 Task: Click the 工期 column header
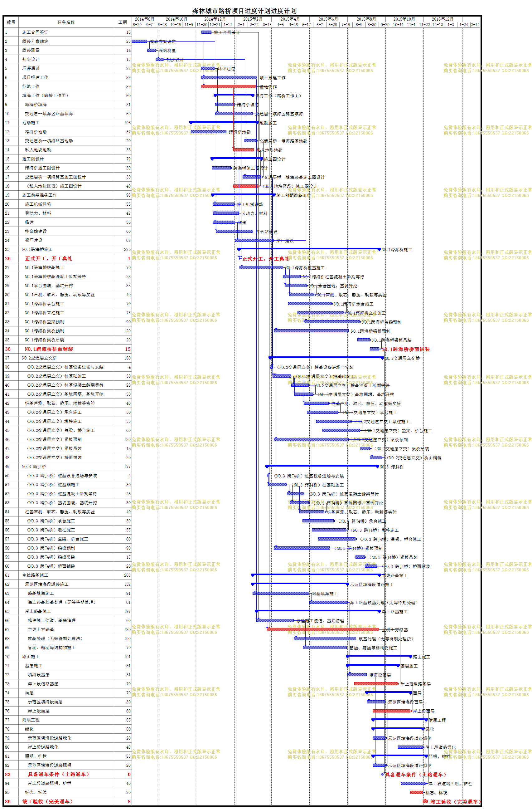123,22
